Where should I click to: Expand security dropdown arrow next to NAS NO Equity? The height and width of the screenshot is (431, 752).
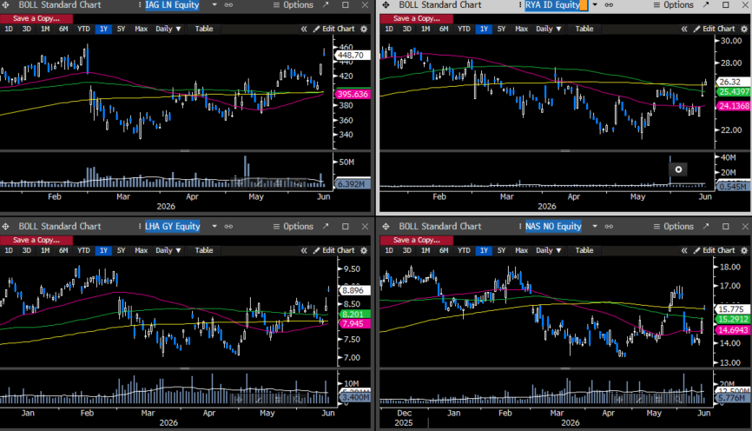595,226
